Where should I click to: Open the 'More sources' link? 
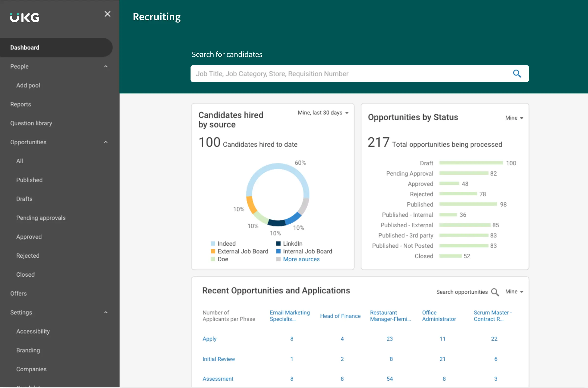(x=301, y=259)
